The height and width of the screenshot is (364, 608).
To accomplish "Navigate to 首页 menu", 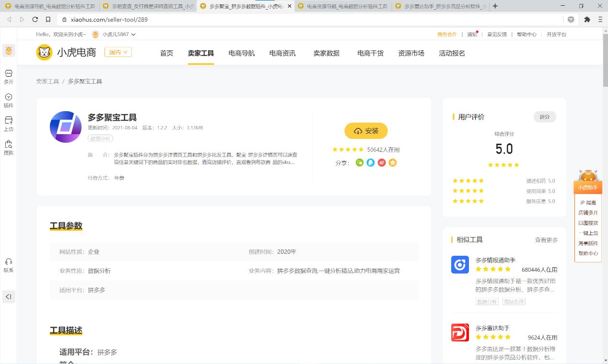I will tap(166, 53).
